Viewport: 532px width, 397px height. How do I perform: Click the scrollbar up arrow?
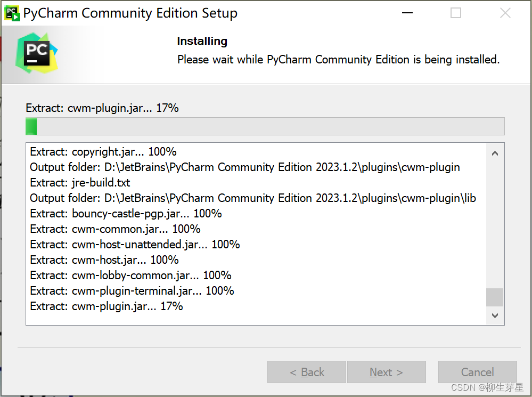pyautogui.click(x=495, y=152)
